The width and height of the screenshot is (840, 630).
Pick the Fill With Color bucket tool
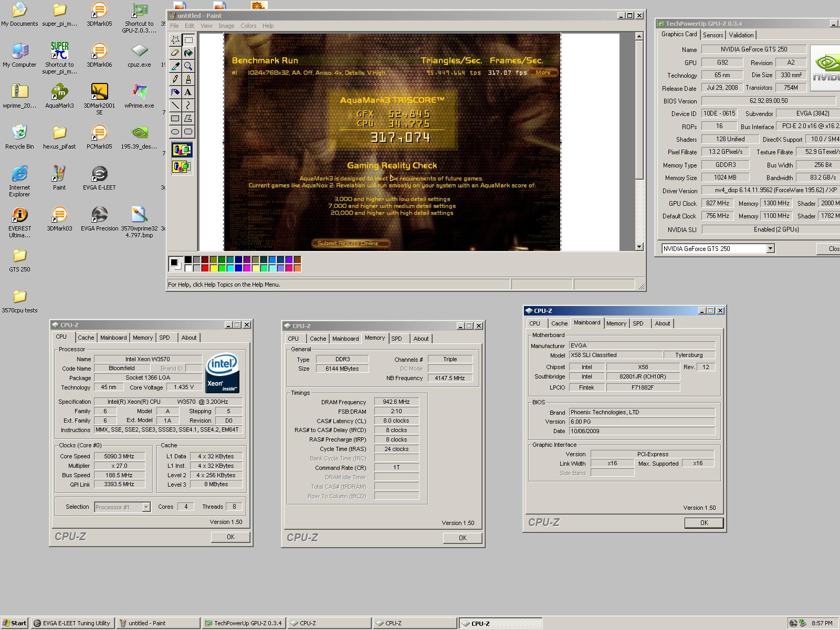(188, 53)
